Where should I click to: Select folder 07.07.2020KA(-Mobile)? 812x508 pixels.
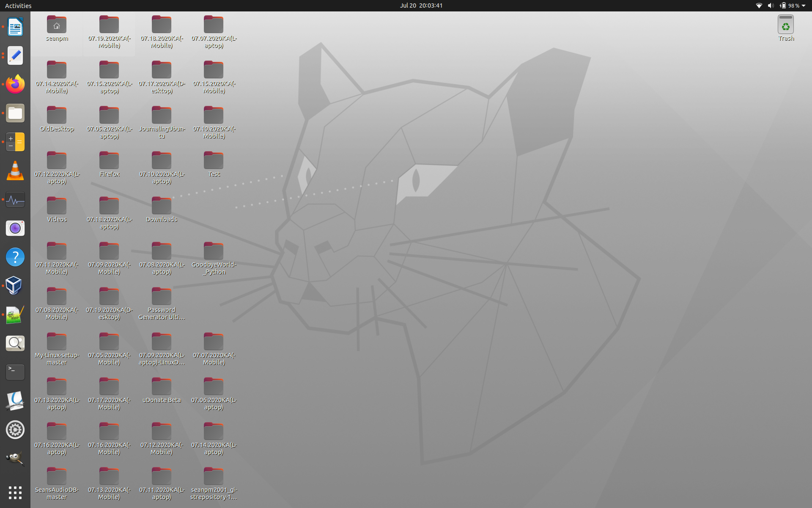tap(214, 349)
